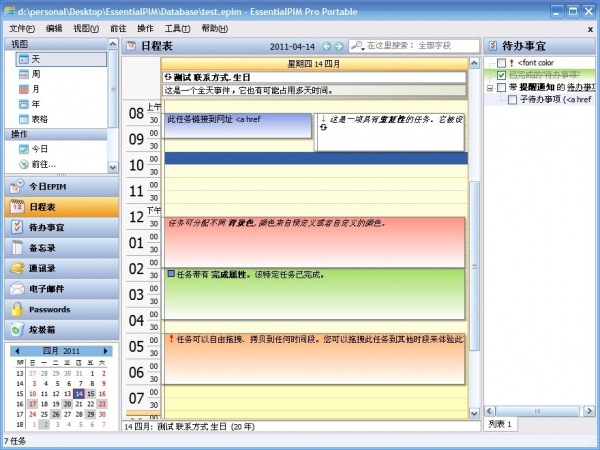Open the 工具 menu
Image resolution: width=600 pixels, height=450 pixels.
point(177,28)
